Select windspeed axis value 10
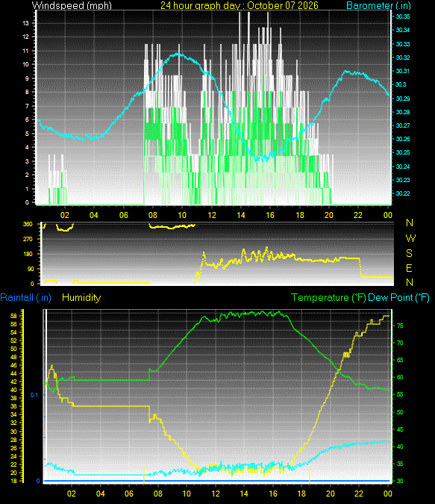435x504 pixels. click(25, 64)
